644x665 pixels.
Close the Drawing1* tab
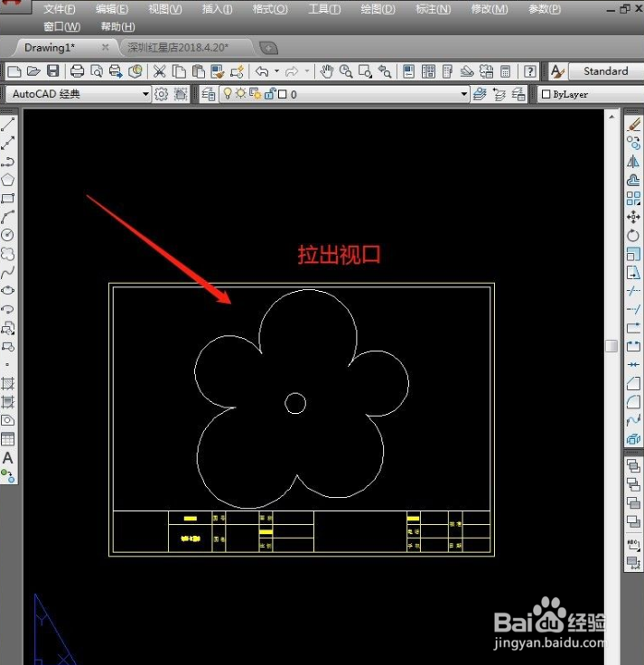(x=105, y=48)
